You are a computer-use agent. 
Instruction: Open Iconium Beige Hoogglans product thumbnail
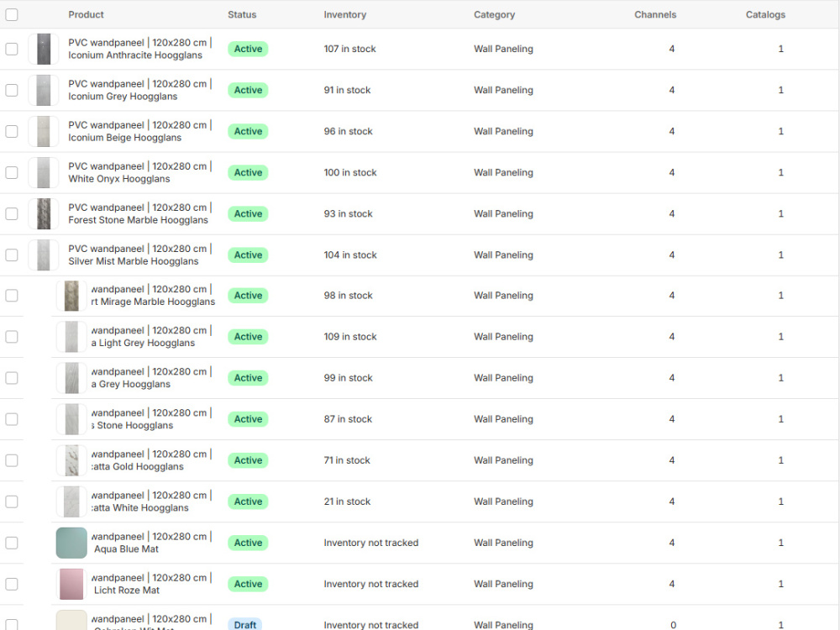point(44,131)
